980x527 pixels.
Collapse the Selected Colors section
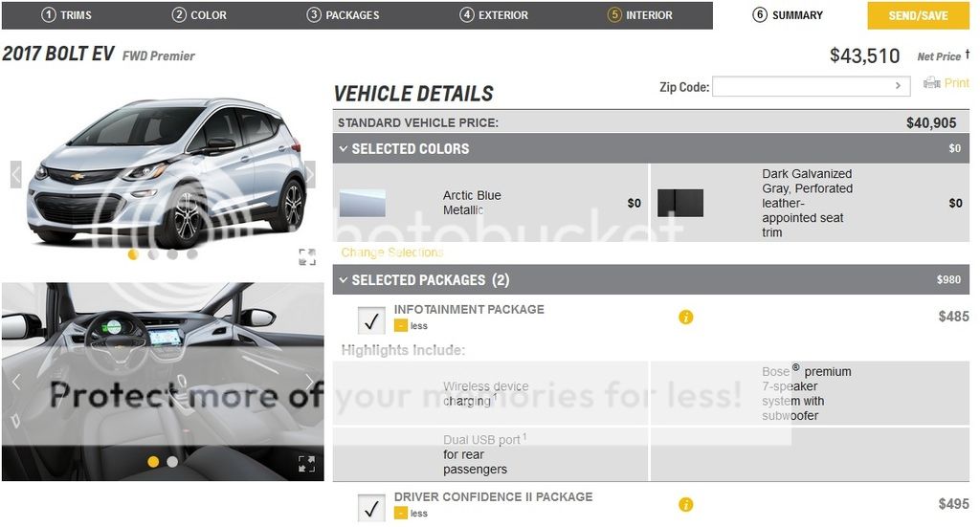pos(344,149)
